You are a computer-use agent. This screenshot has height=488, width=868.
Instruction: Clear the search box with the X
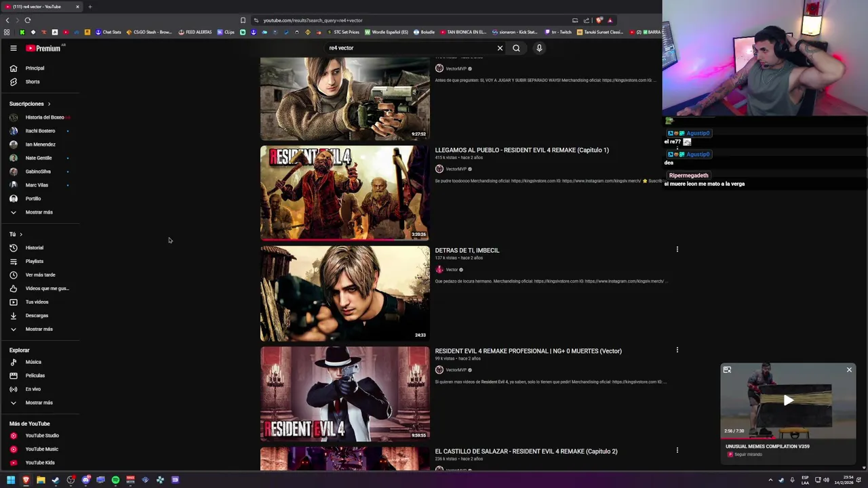500,48
